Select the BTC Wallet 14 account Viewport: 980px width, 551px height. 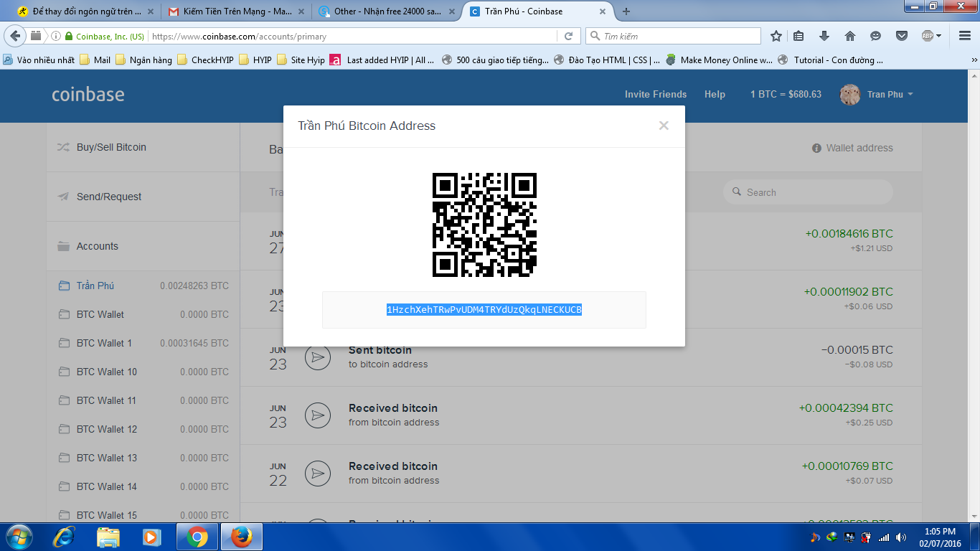pos(143,486)
